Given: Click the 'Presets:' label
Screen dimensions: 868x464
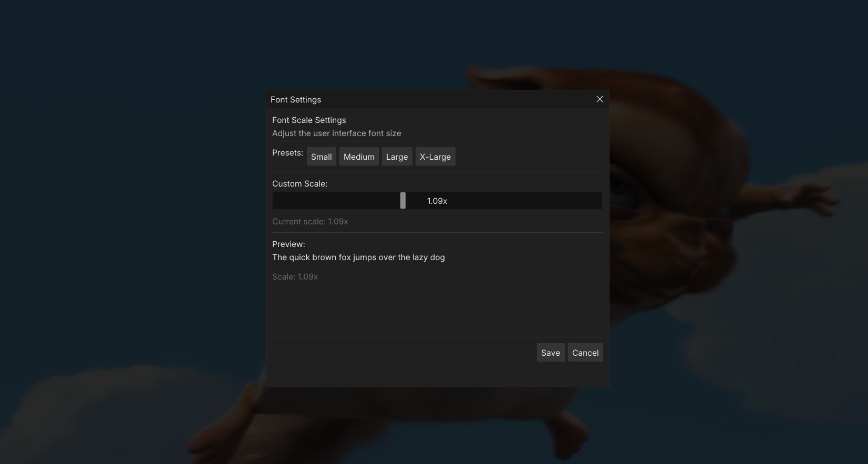Looking at the screenshot, I should 287,153.
